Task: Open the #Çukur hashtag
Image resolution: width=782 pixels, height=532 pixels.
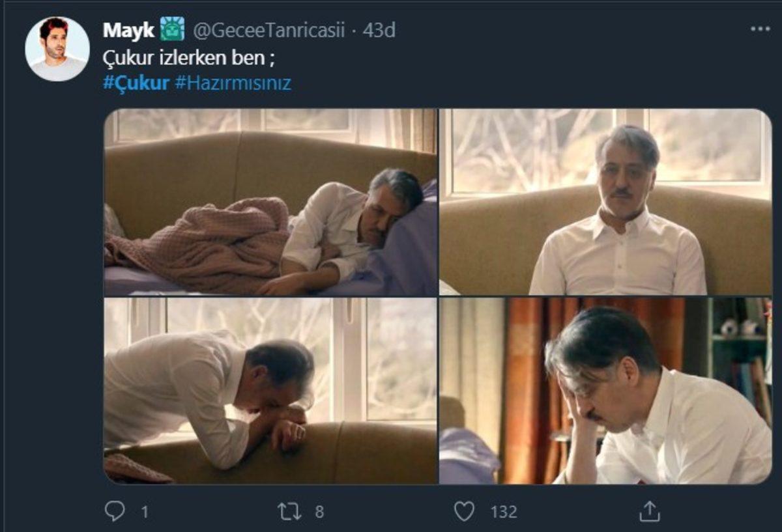Action: 136,83
